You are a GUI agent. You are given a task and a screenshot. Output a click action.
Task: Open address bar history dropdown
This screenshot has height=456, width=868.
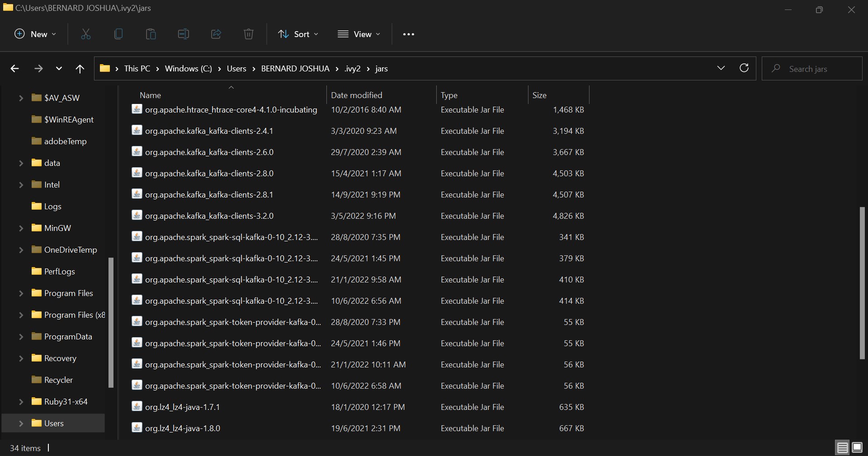pyautogui.click(x=721, y=68)
